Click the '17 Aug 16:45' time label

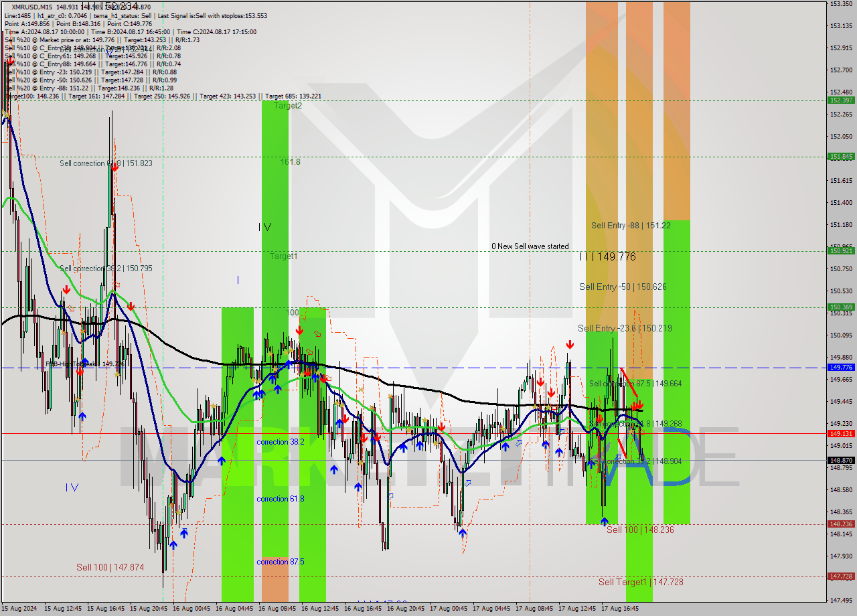click(620, 609)
